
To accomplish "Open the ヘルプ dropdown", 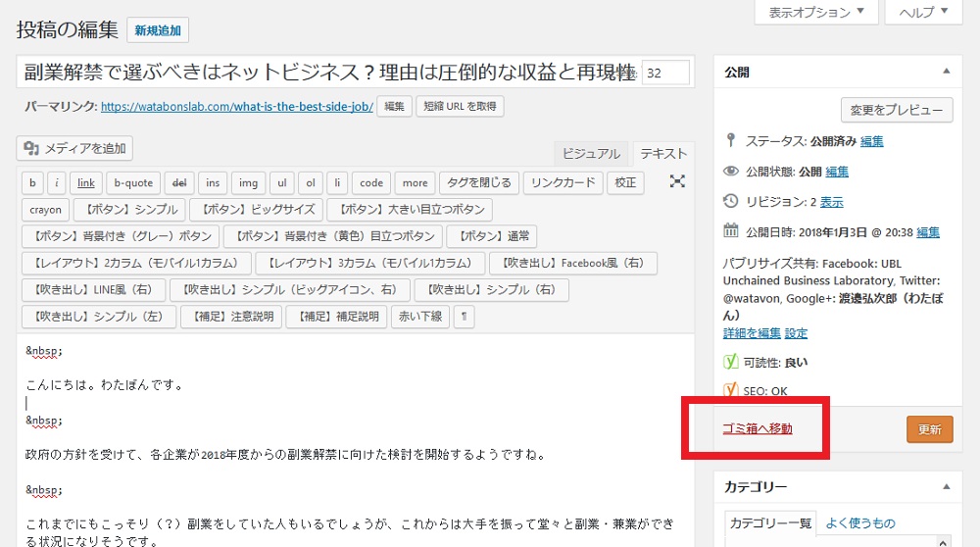I will coord(924,12).
